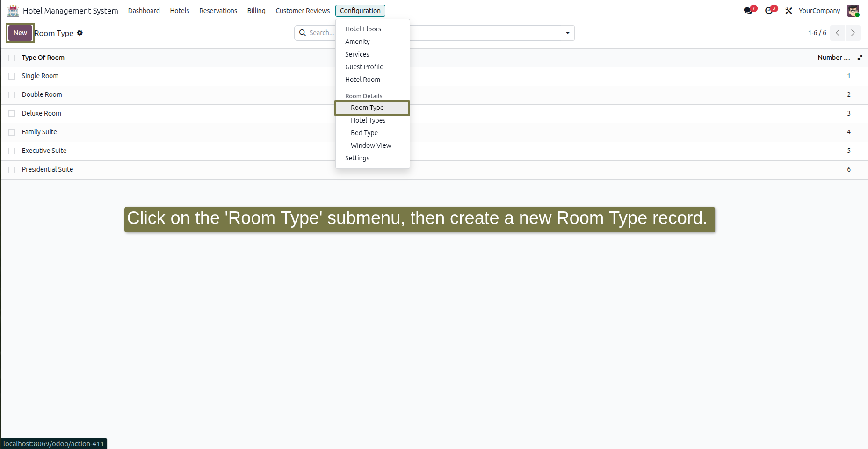Sort by the Type Of Room column header

[x=43, y=58]
